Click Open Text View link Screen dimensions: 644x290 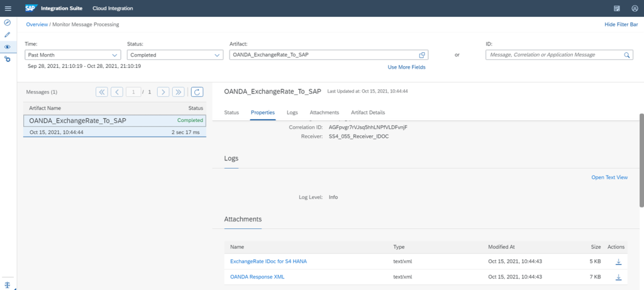tap(609, 177)
